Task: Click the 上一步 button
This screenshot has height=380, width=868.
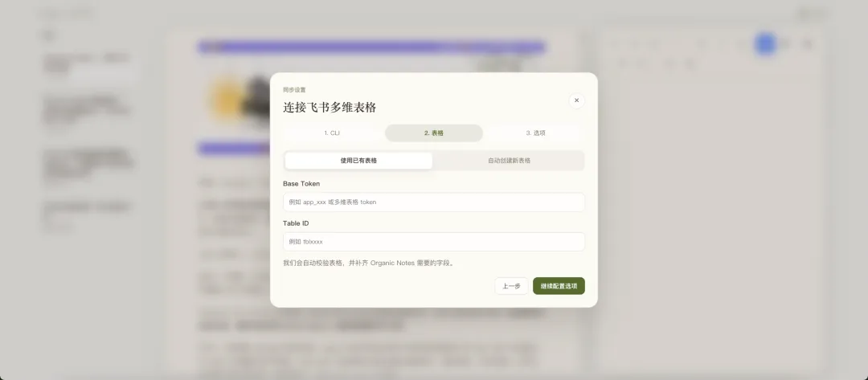Action: [511, 286]
